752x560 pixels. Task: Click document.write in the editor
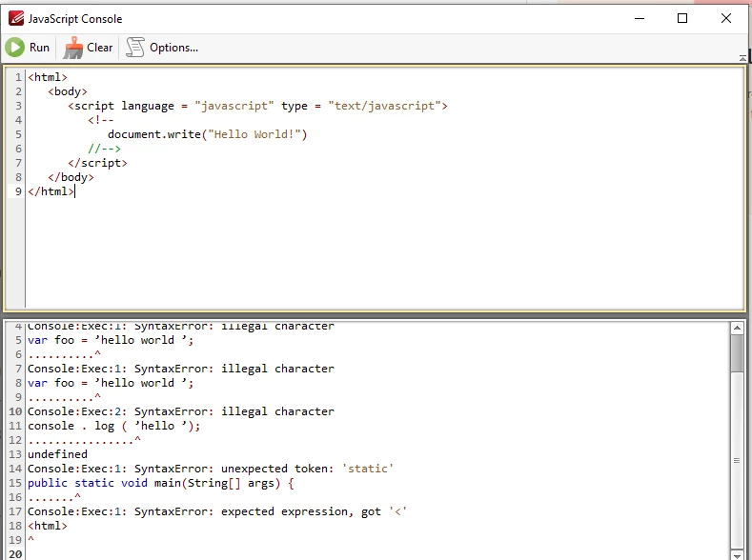tap(154, 134)
